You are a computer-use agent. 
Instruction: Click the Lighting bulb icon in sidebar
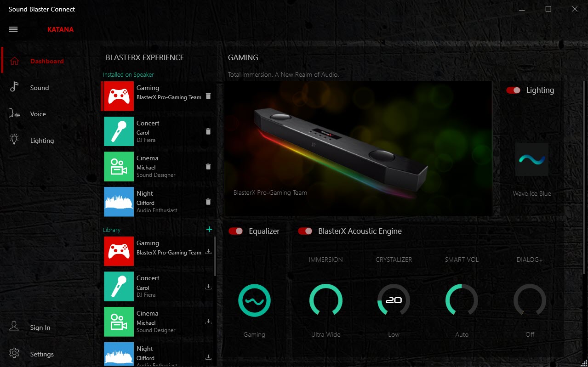coord(14,140)
